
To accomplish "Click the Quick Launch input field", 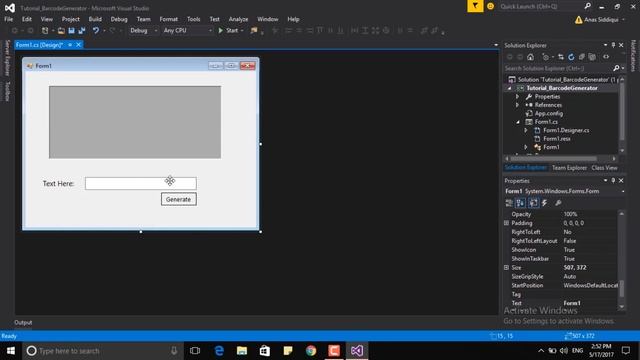I will 541,7.
